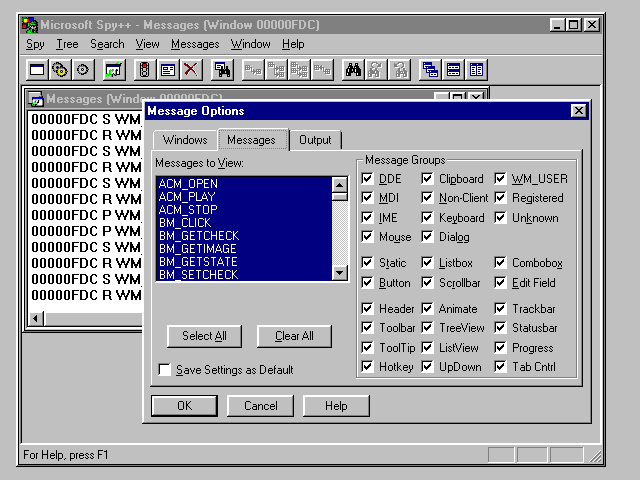Click the Message Options toolbar icon
This screenshot has height=480, width=640.
(x=167, y=70)
